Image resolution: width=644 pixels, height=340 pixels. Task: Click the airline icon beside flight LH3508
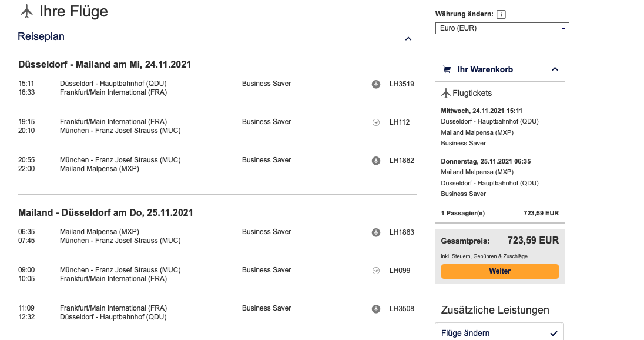pos(376,309)
